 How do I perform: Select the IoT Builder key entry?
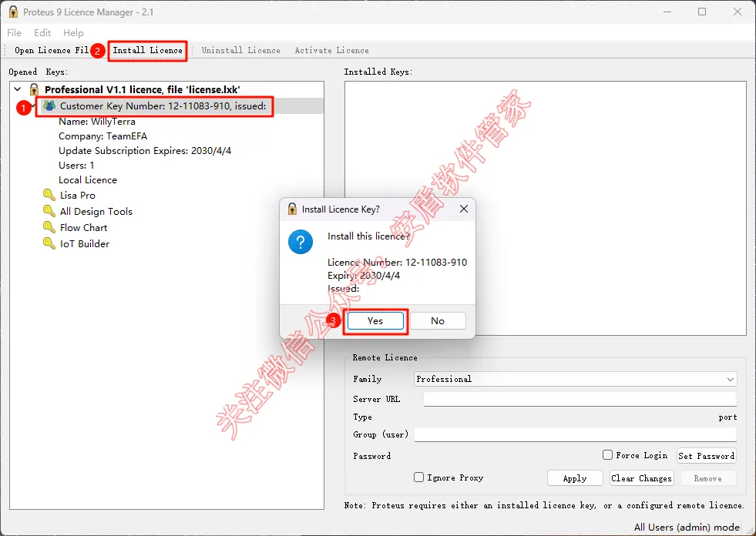click(84, 244)
